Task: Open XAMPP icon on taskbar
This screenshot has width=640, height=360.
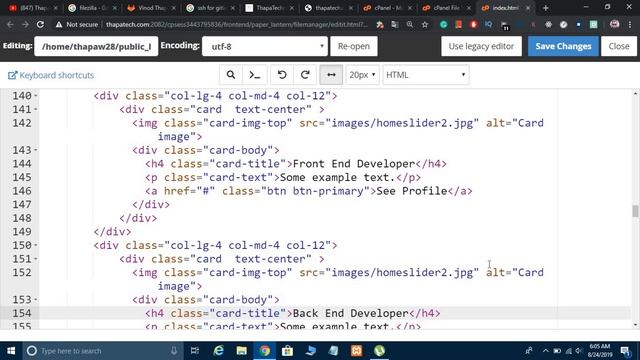Action: [x=356, y=351]
